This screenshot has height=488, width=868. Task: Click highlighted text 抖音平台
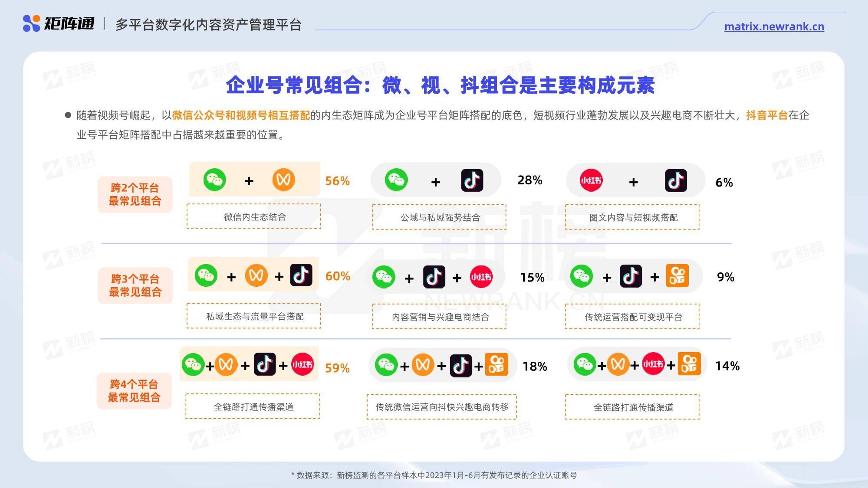(767, 115)
